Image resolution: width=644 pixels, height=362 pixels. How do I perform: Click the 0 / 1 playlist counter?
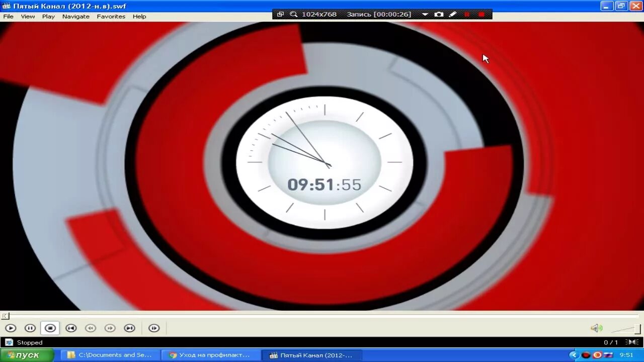[611, 342]
